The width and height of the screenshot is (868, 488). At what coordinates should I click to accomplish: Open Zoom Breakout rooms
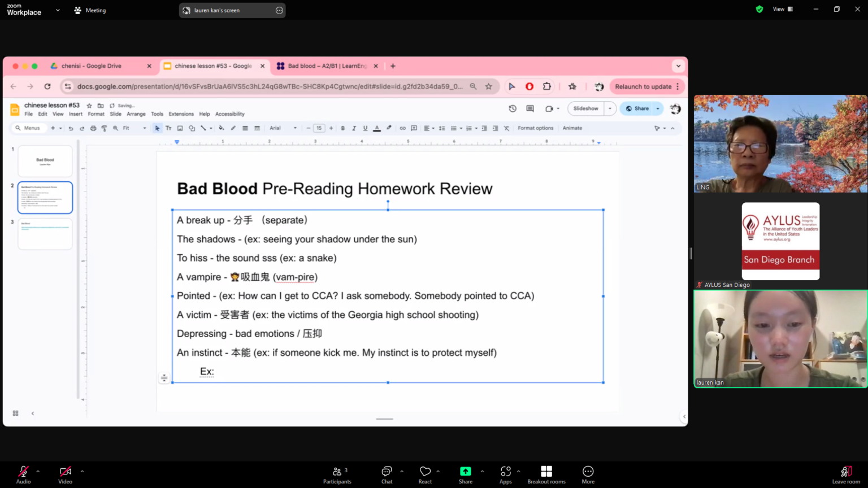tap(546, 474)
